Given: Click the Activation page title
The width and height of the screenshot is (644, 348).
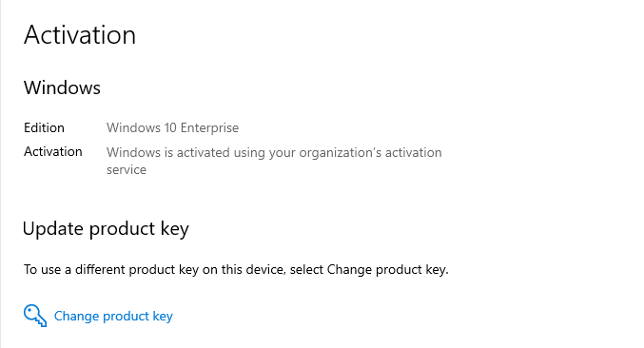Looking at the screenshot, I should coord(80,35).
